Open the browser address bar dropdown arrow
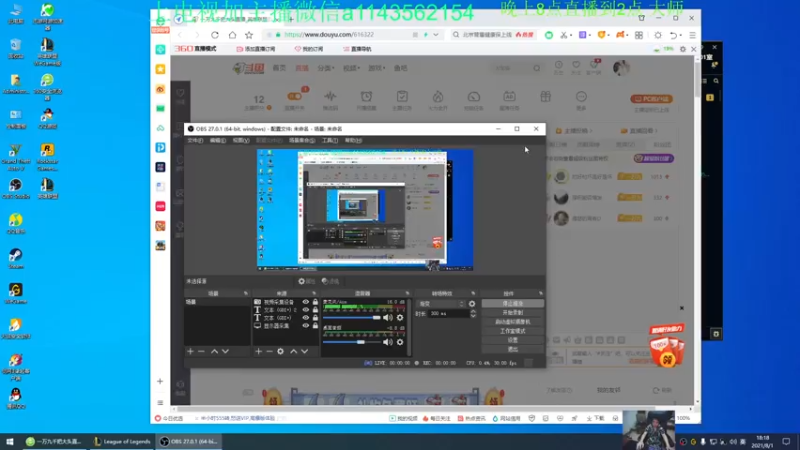 click(x=436, y=35)
